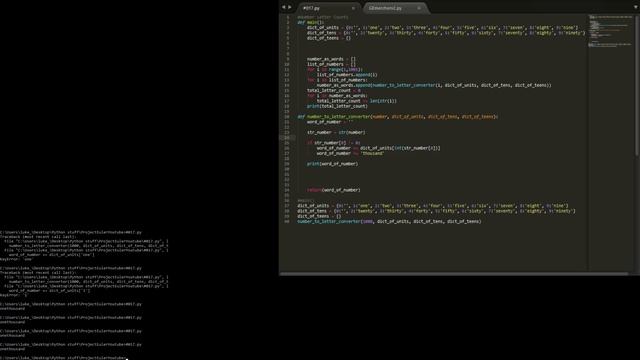
Task: Click the comment on line 1 of the code
Action: click(323, 17)
